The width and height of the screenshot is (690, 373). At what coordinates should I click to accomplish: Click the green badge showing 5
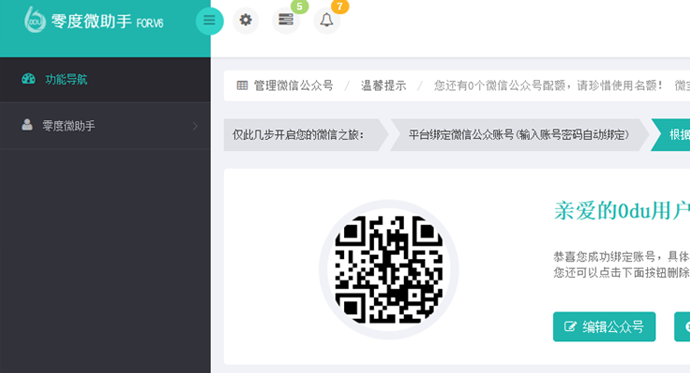click(x=300, y=7)
